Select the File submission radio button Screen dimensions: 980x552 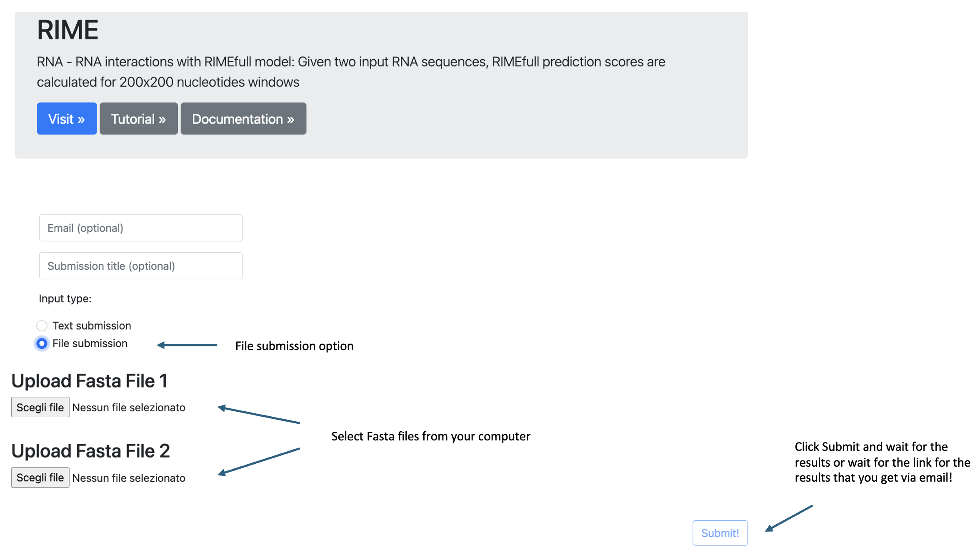pyautogui.click(x=42, y=343)
